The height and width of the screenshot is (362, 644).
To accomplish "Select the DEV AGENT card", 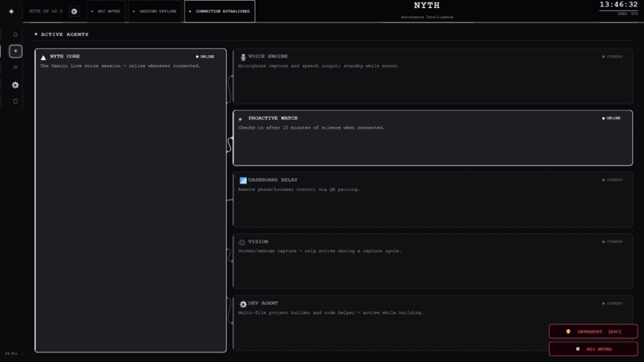I will [432, 323].
